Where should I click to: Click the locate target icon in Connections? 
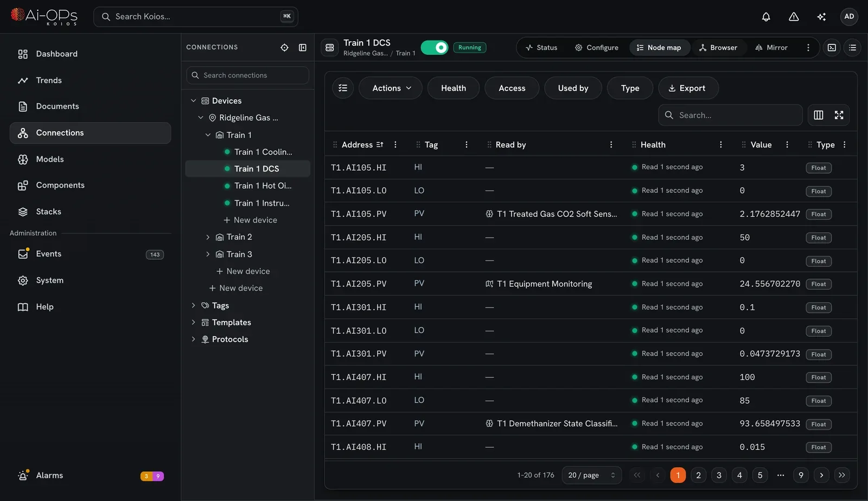tap(284, 48)
